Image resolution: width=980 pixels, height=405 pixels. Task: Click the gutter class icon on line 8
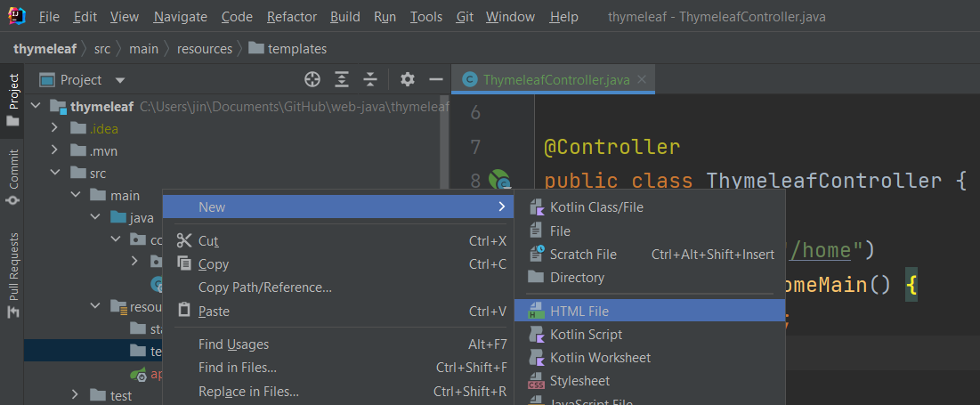[x=499, y=180]
